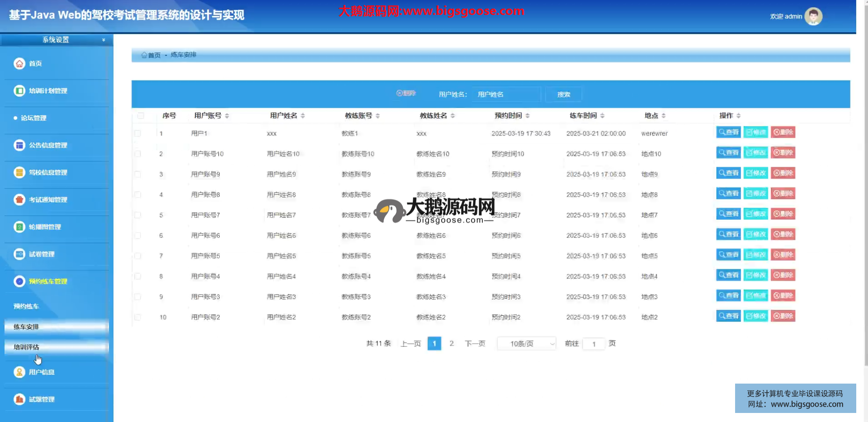Click the admin avatar in the header
The height and width of the screenshot is (422, 868).
[x=813, y=16]
